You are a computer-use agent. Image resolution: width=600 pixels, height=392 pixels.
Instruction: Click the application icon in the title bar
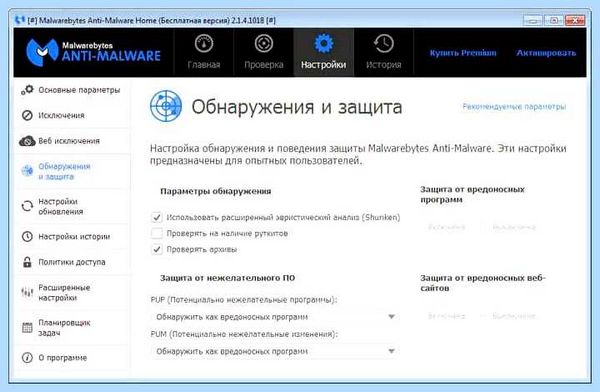20,20
